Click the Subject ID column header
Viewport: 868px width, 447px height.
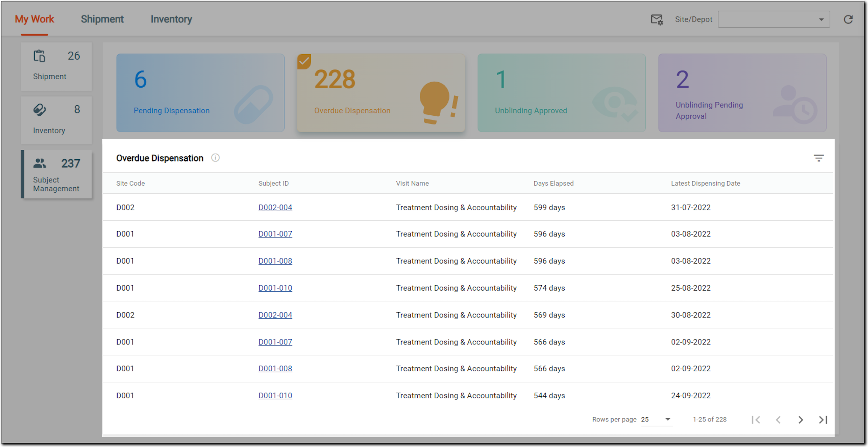273,183
